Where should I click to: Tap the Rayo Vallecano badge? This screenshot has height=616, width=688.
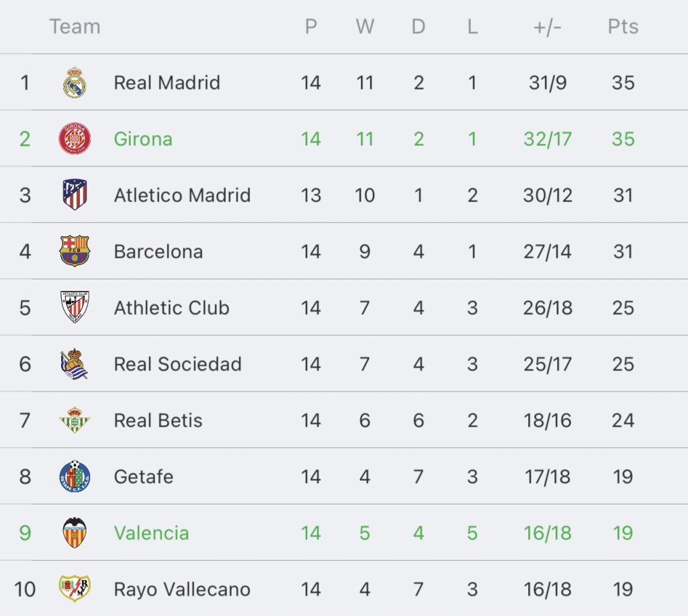[x=75, y=588]
